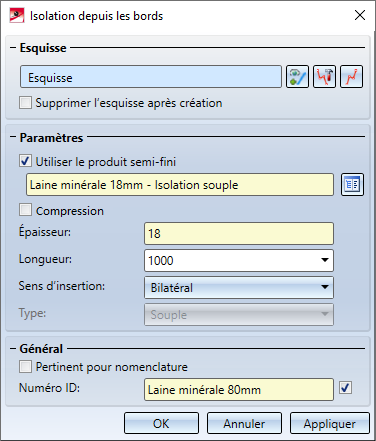Collapse the Paramètres section

point(13,137)
